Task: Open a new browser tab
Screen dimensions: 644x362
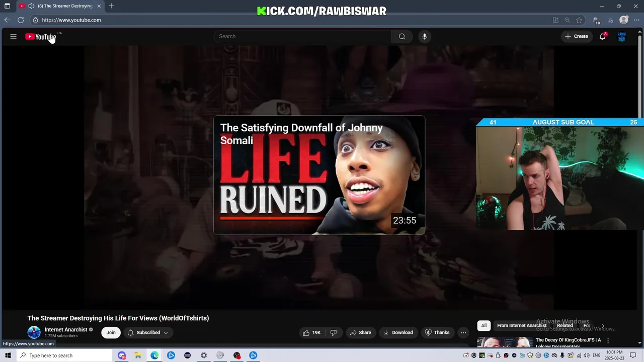Action: [111, 6]
